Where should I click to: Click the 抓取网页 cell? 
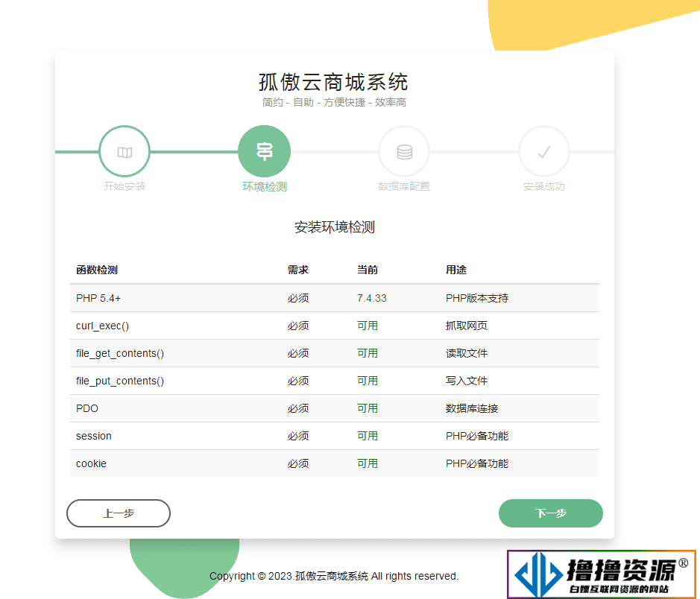pyautogui.click(x=467, y=326)
